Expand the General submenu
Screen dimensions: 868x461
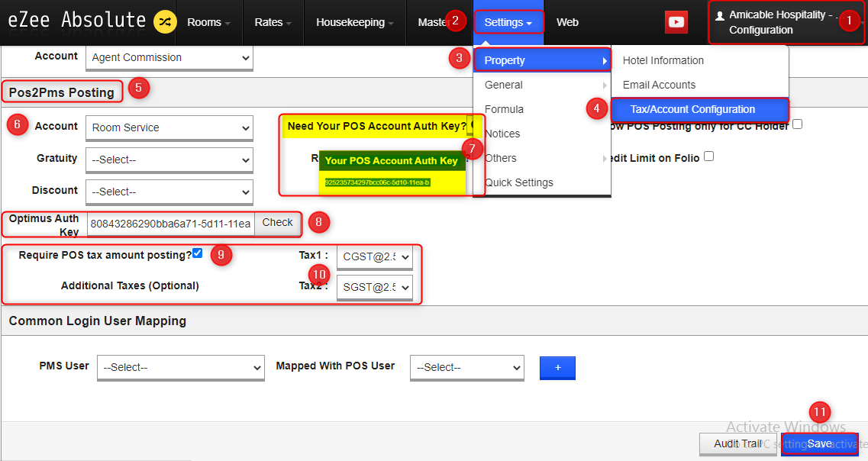[x=542, y=85]
